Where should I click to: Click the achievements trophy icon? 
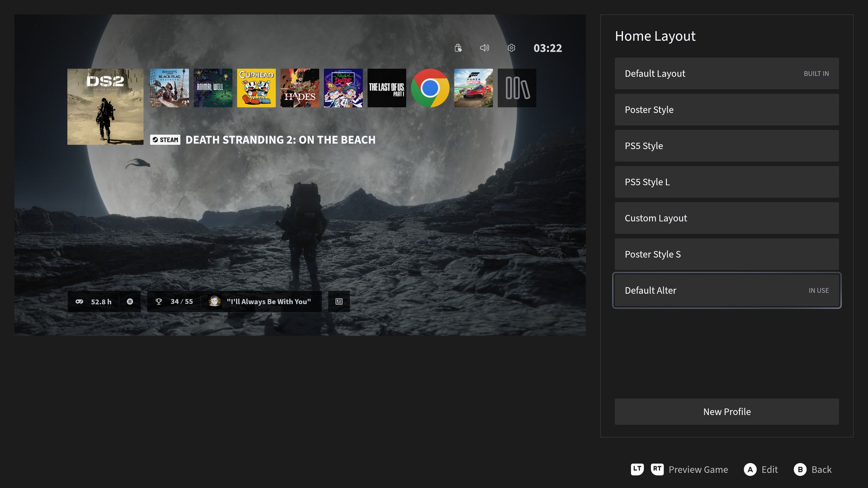click(x=159, y=302)
